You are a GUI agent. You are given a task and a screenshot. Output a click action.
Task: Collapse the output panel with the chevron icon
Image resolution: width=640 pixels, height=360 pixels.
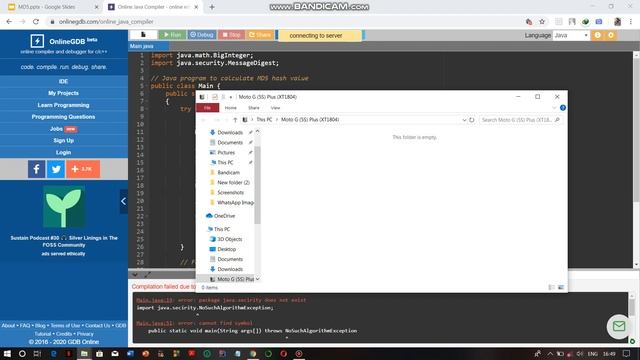click(135, 274)
